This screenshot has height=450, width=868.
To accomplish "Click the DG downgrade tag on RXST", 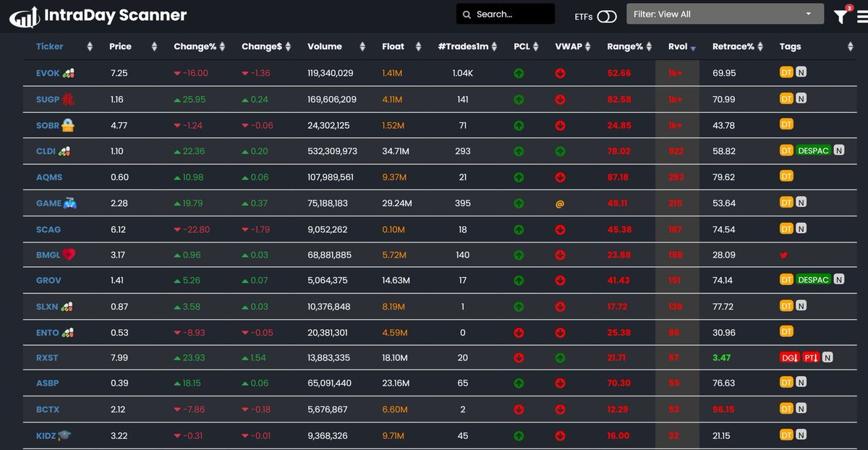I will click(x=789, y=357).
